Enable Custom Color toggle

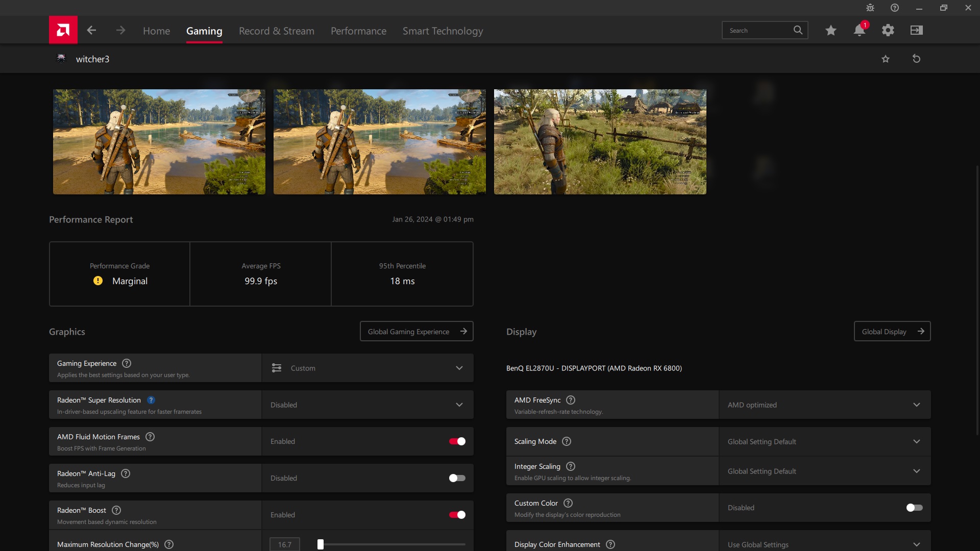click(x=914, y=508)
